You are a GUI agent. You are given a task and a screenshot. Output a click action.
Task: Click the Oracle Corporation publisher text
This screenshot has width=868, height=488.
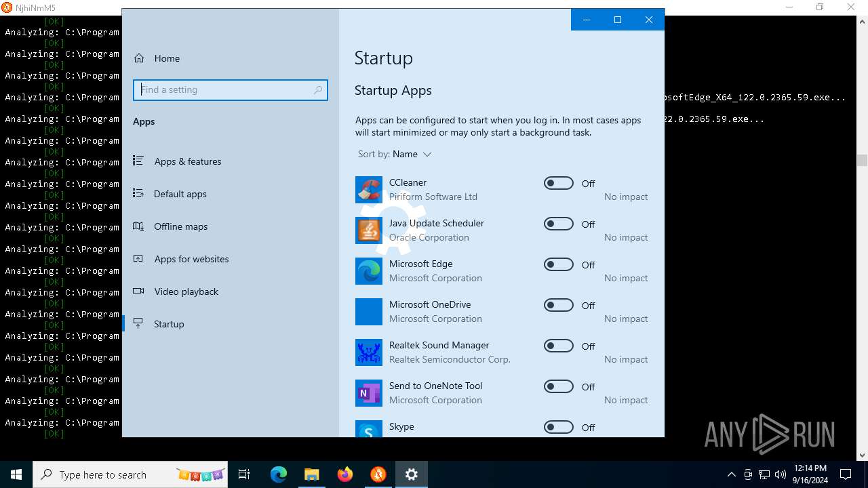429,237
